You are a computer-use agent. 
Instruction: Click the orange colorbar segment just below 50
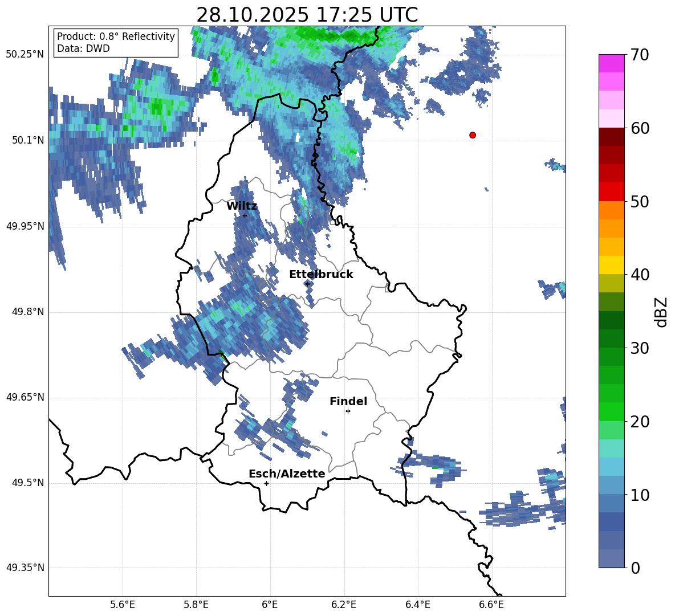(612, 210)
